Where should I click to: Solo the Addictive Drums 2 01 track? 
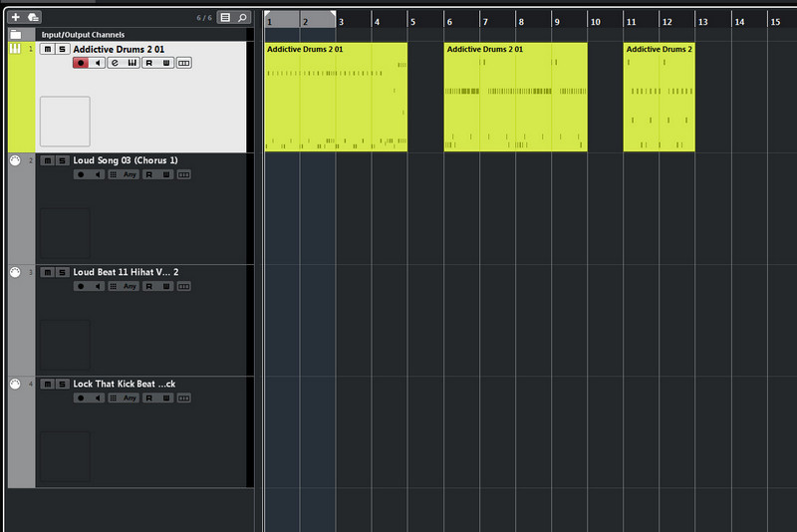click(62, 49)
